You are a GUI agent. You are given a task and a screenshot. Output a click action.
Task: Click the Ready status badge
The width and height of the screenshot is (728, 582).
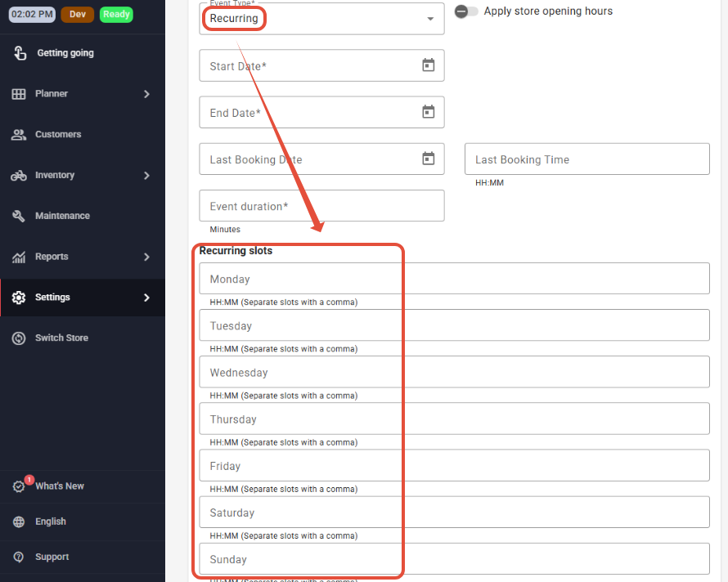(x=116, y=15)
